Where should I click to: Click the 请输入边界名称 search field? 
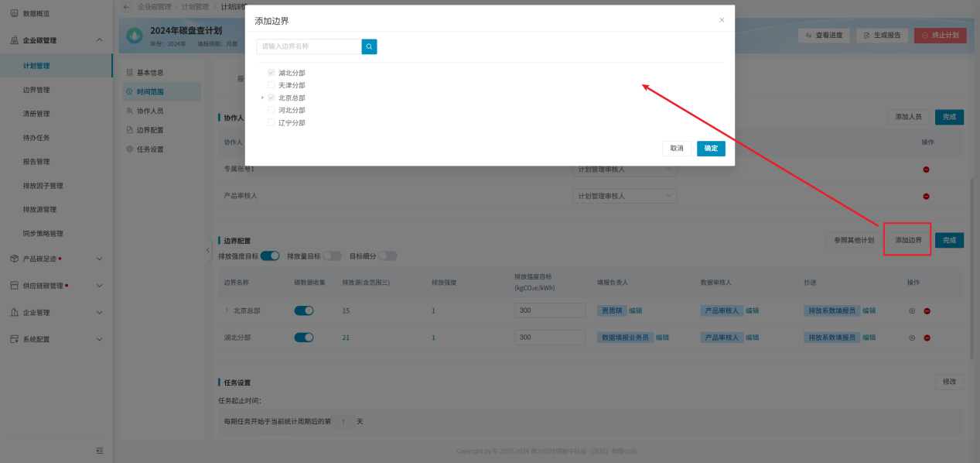[x=309, y=47]
